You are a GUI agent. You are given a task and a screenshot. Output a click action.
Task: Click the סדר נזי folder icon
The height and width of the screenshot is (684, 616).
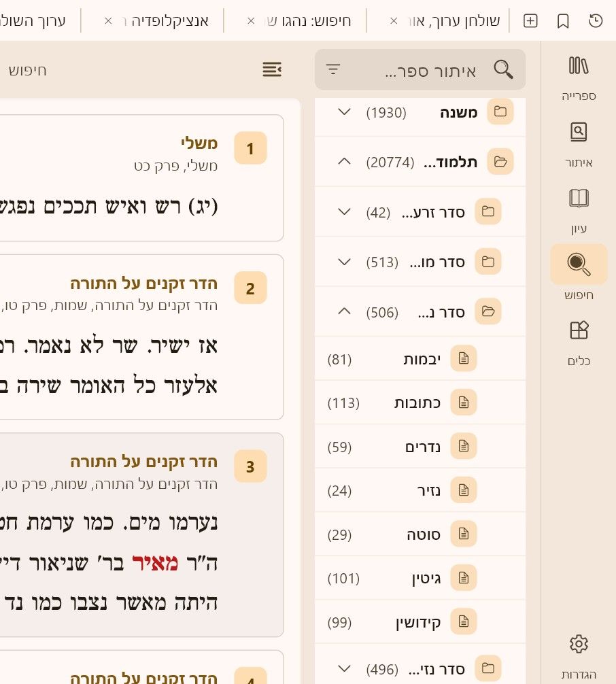coord(487,668)
